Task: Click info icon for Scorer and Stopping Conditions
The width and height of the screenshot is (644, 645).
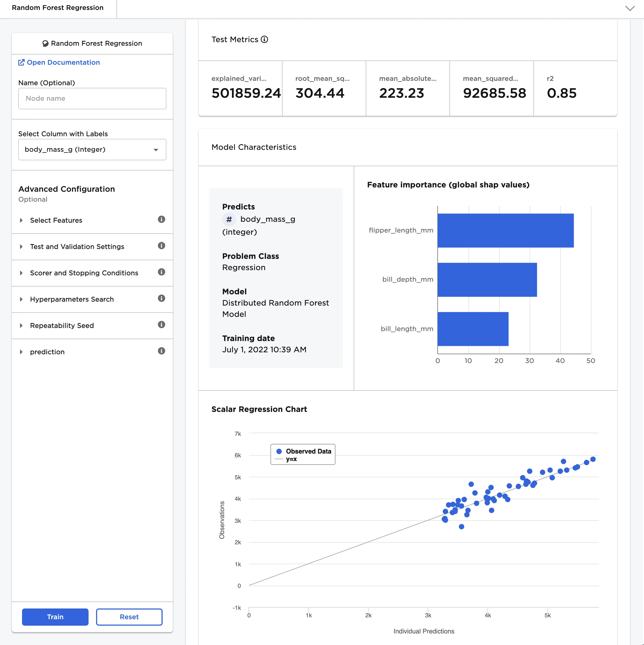Action: pyautogui.click(x=161, y=272)
